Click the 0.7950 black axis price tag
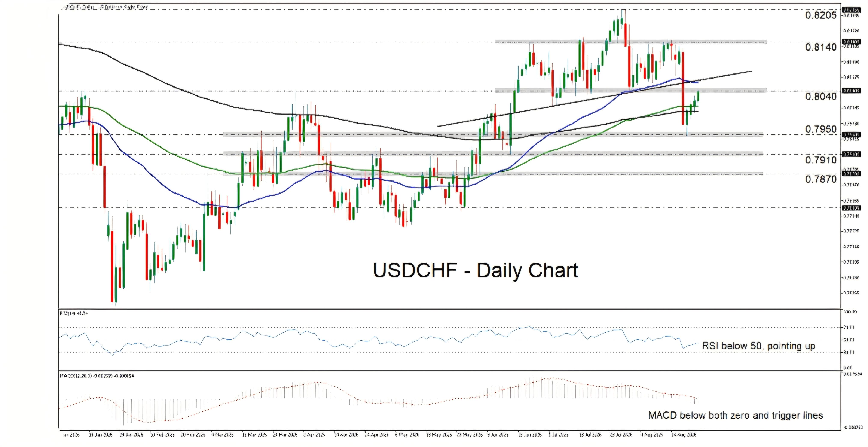This screenshot has width=868, height=447. (x=851, y=134)
